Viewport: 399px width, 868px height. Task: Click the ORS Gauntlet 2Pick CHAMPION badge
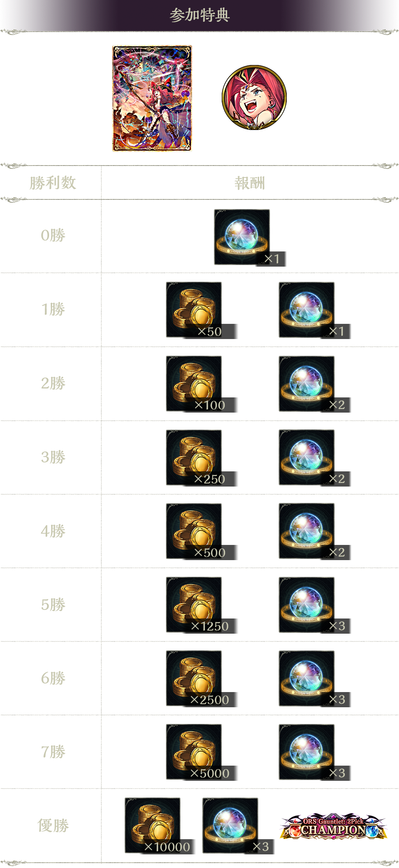[334, 826]
